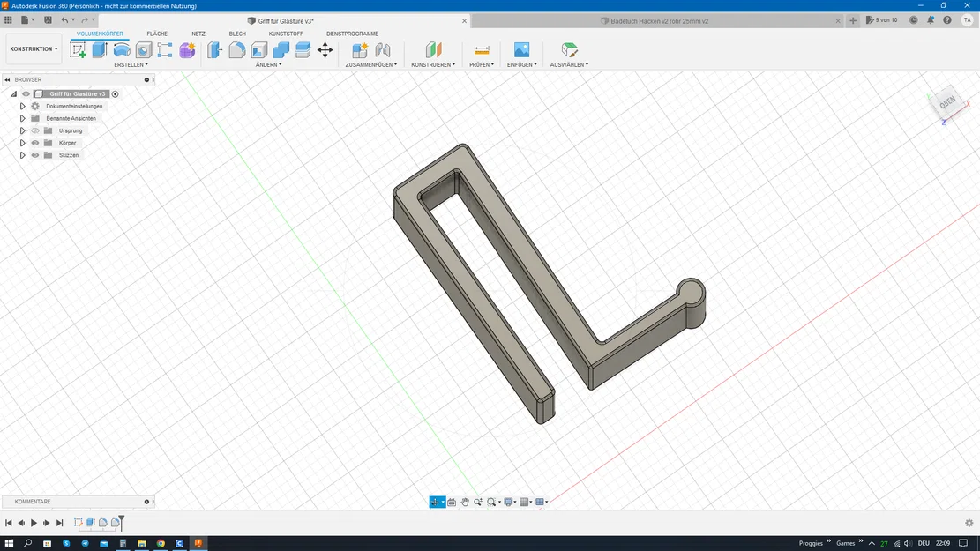This screenshot has width=980, height=551.
Task: Click the Look At camera icon
Action: (452, 502)
